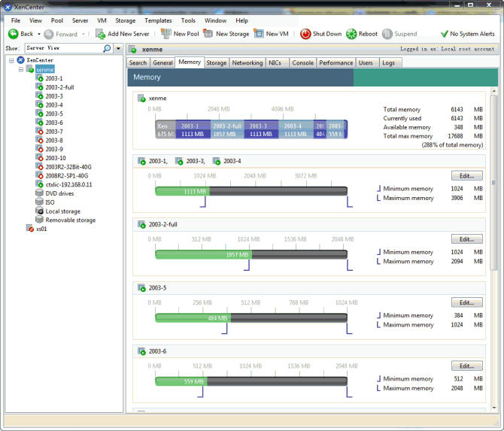Click the 1057 MB memory bar for 2003-2-full

[203, 254]
